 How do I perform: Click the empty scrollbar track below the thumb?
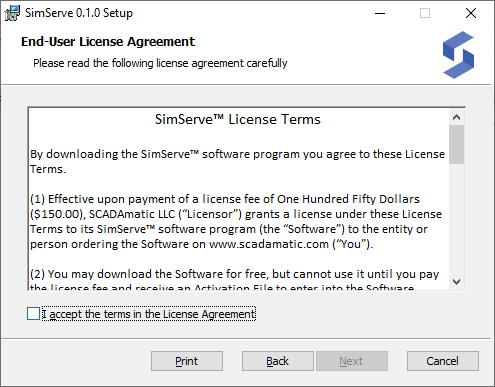coord(456,219)
